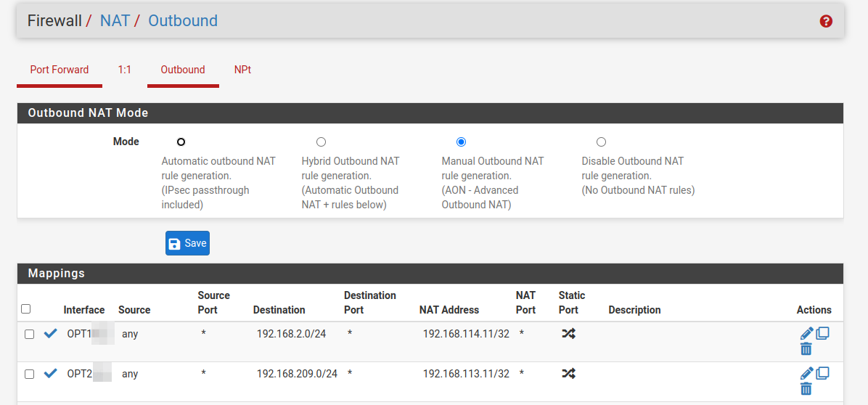Copy the OPT2 mapping rule
This screenshot has width=868, height=405.
pos(822,374)
